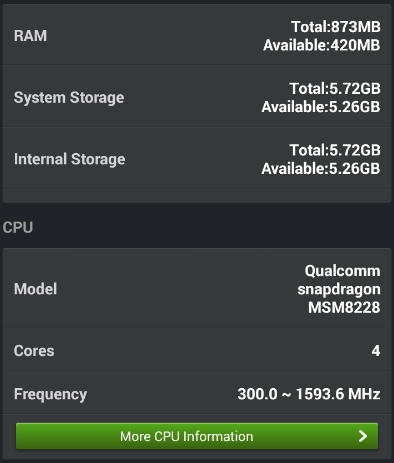Image resolution: width=394 pixels, height=463 pixels.
Task: Tap the 300.0 ~ 1593.6 MHz value
Action: pyautogui.click(x=309, y=394)
